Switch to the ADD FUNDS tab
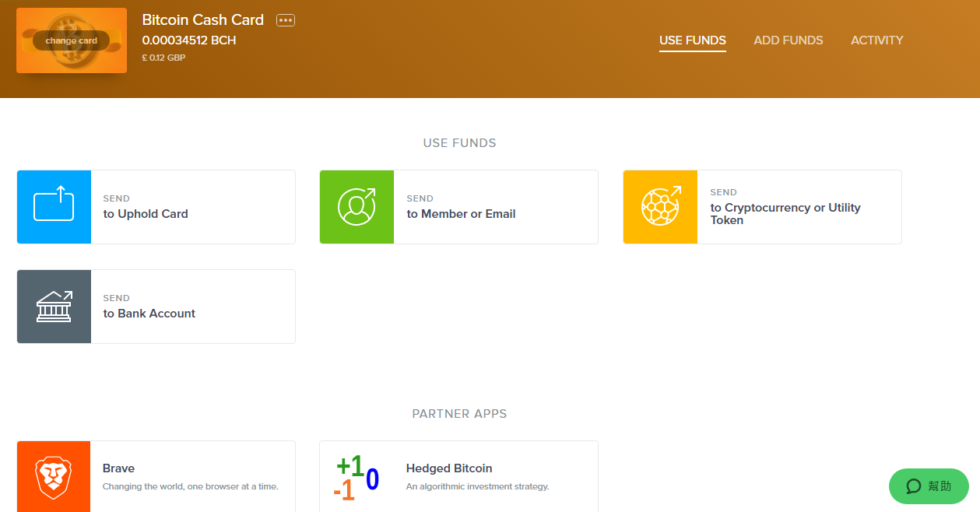980x512 pixels. pyautogui.click(x=789, y=40)
